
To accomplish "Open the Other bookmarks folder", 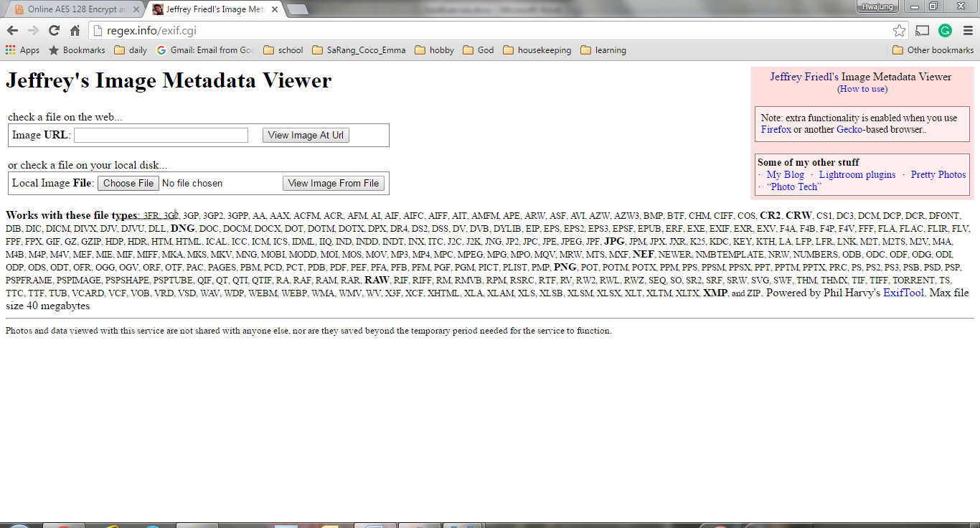I will click(x=933, y=50).
